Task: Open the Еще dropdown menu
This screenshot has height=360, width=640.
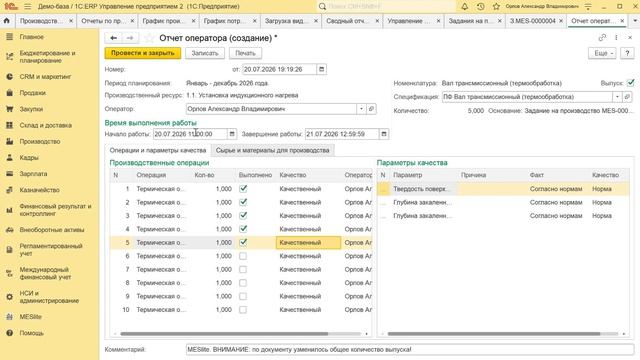Action: [602, 53]
